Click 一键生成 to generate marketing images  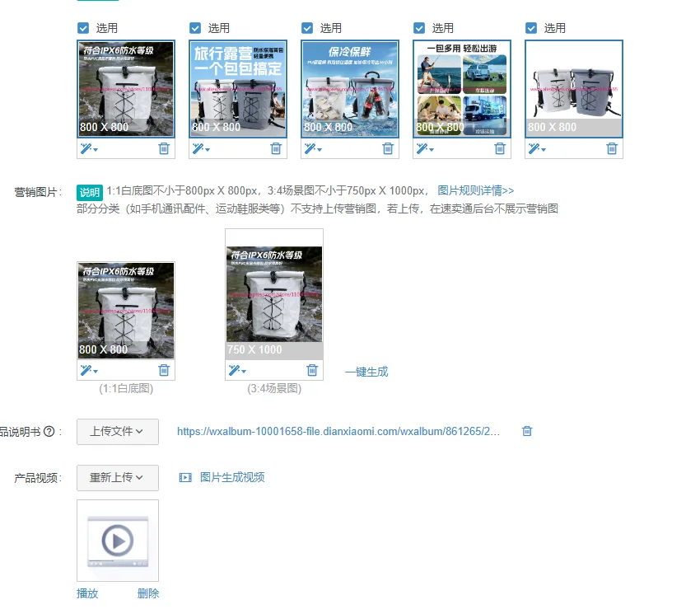pyautogui.click(x=366, y=372)
